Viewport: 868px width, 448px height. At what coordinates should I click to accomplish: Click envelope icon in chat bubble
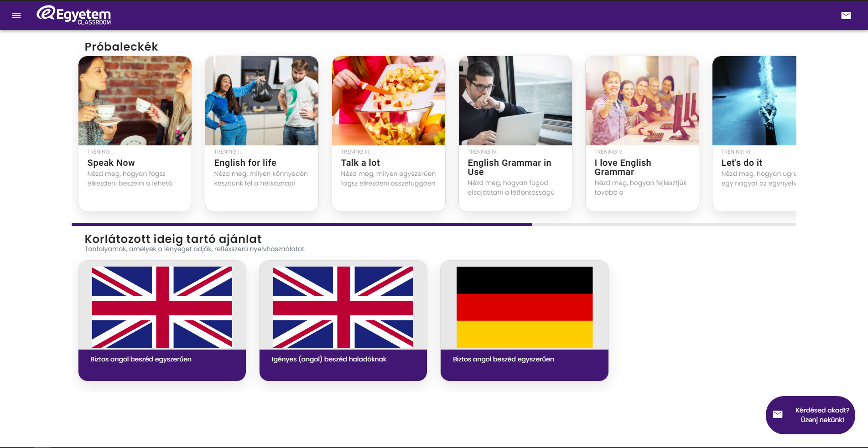778,414
